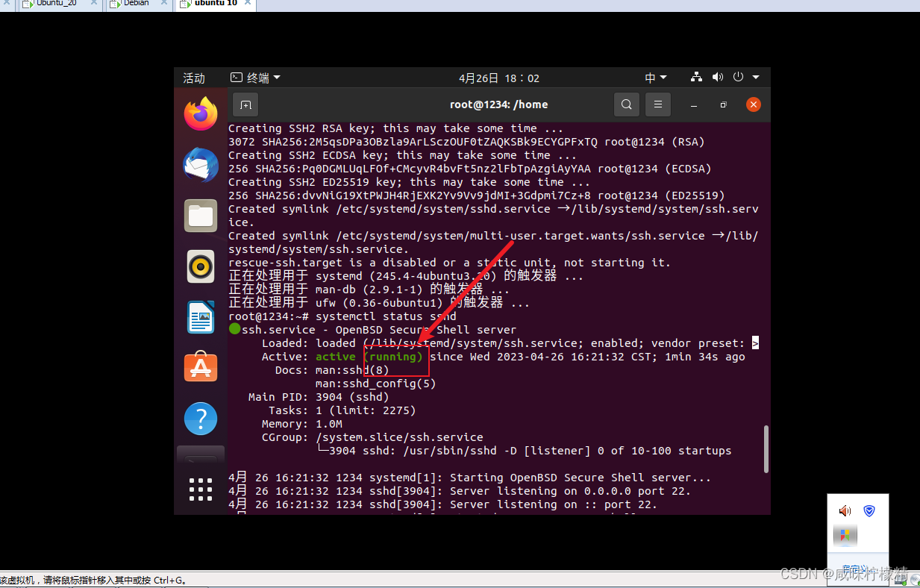The width and height of the screenshot is (920, 588).
Task: Toggle terminal search with the magnifier icon
Action: tap(626, 104)
